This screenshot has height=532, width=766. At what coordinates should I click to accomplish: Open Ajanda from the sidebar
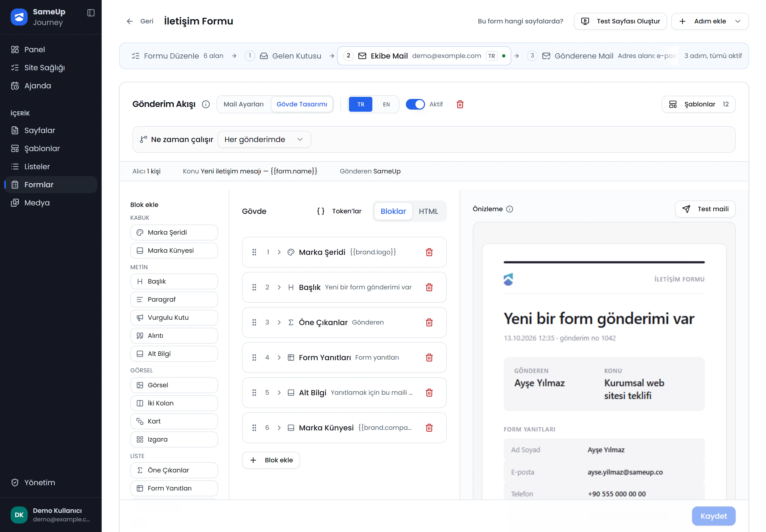pyautogui.click(x=51, y=86)
